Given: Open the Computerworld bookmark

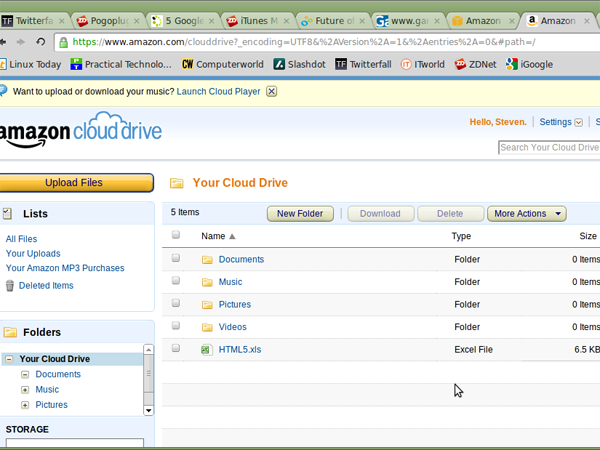Looking at the screenshot, I should [223, 64].
